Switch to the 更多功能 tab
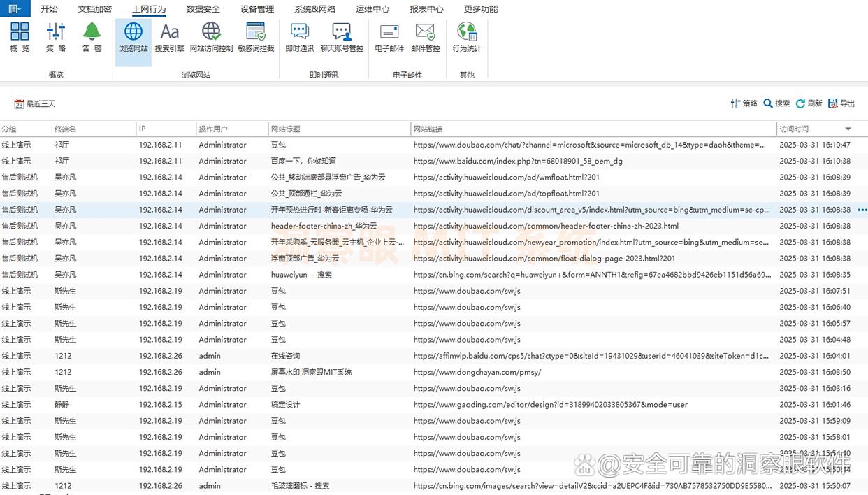 [481, 9]
